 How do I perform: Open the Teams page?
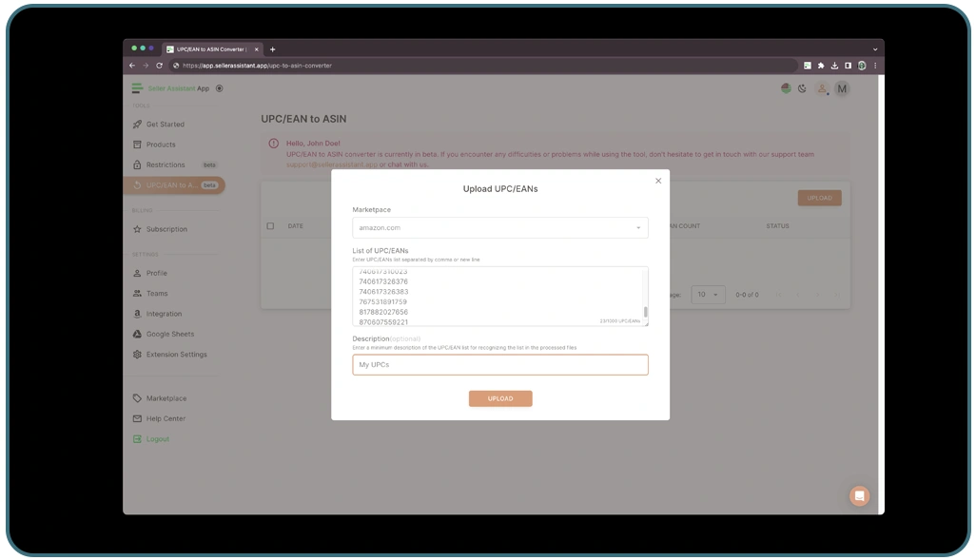[156, 293]
